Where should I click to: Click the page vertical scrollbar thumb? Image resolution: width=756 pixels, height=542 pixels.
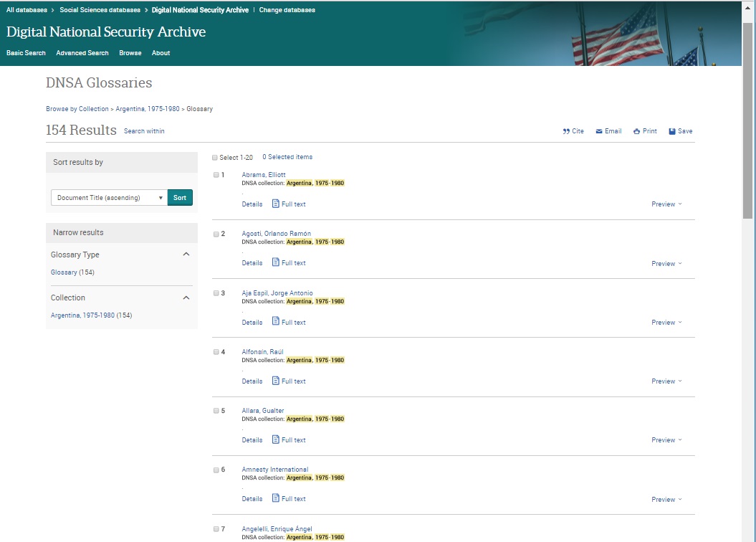748,120
